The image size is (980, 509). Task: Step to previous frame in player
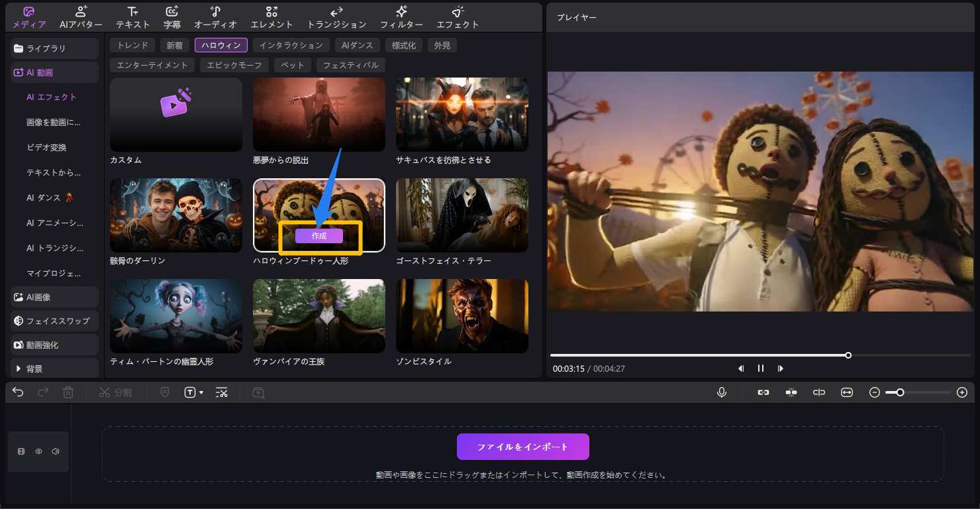(741, 368)
